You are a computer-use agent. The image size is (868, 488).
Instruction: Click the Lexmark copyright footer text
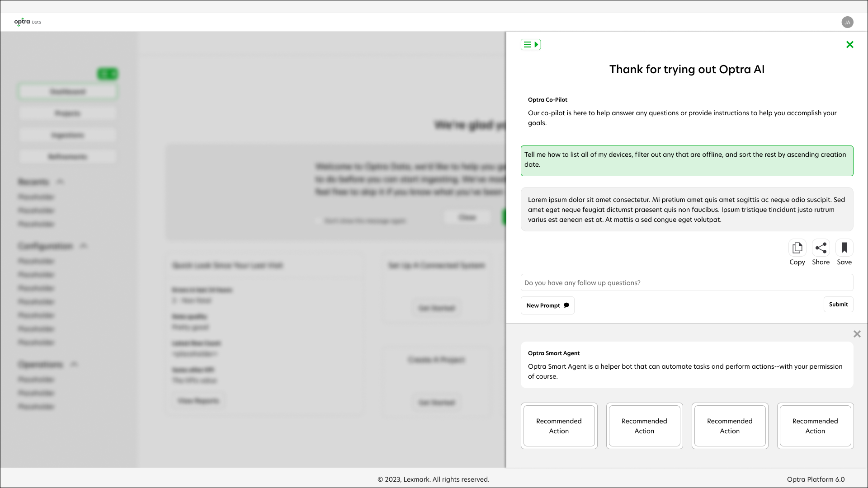pos(433,479)
